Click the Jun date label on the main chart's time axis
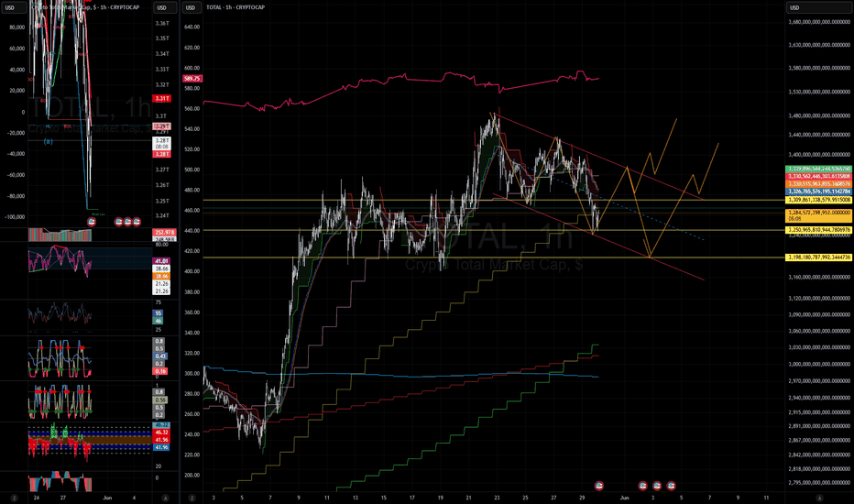Screen dimensions: 854x504 click(x=624, y=498)
